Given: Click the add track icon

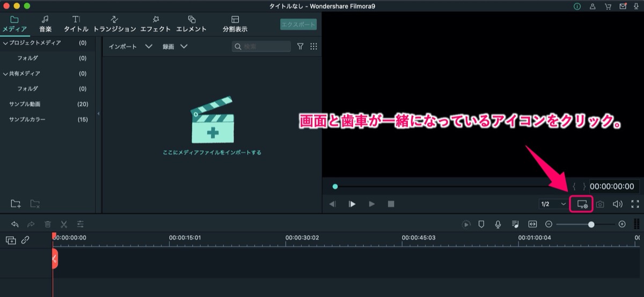Looking at the screenshot, I should coord(11,240).
